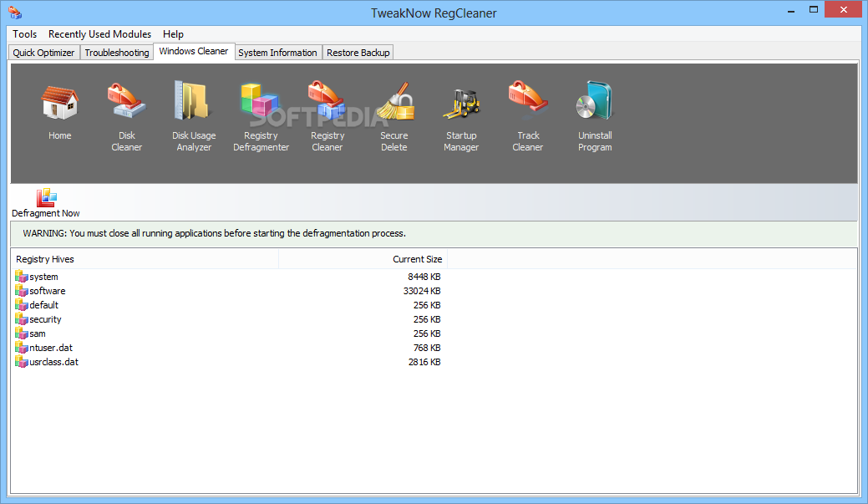The image size is (868, 504).
Task: Launch the Disk Cleaner tool
Action: point(127,101)
